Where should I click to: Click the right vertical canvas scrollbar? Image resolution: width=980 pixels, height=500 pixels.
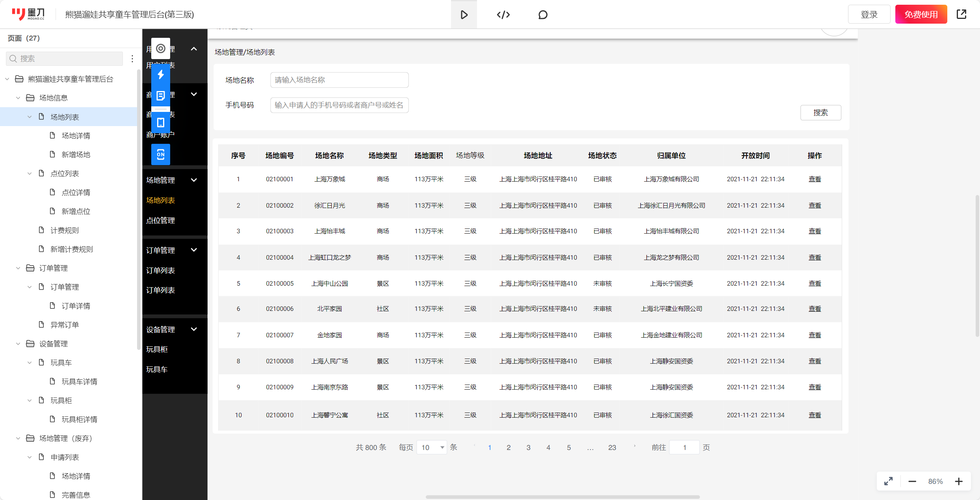[977, 265]
